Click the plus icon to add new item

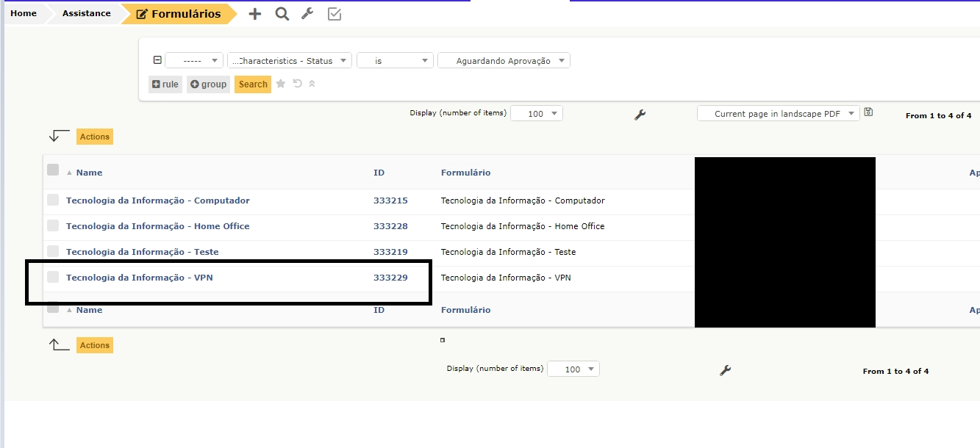click(x=254, y=13)
